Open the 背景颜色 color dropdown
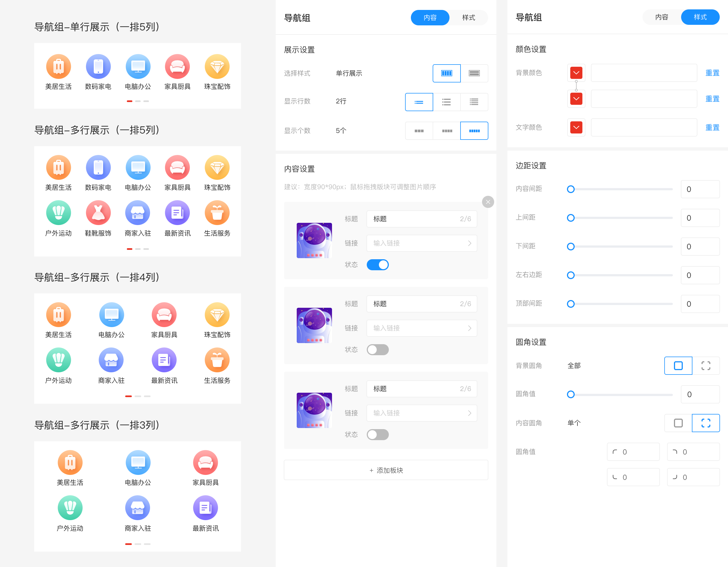Image resolution: width=728 pixels, height=567 pixels. (576, 73)
